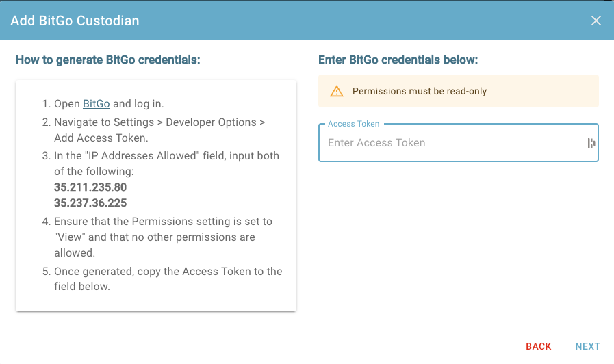Focus the Access Token input field
The width and height of the screenshot is (614, 364).
[x=458, y=143]
